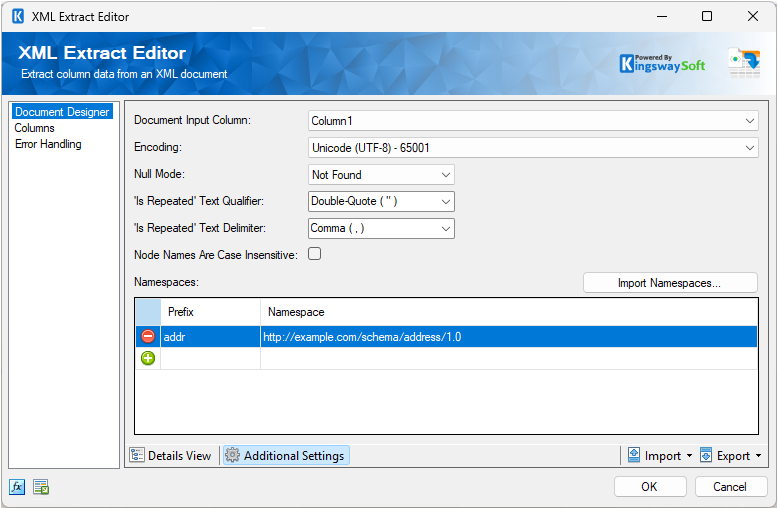Click the Import document icon
Screen dimensions: 778x508
[634, 455]
